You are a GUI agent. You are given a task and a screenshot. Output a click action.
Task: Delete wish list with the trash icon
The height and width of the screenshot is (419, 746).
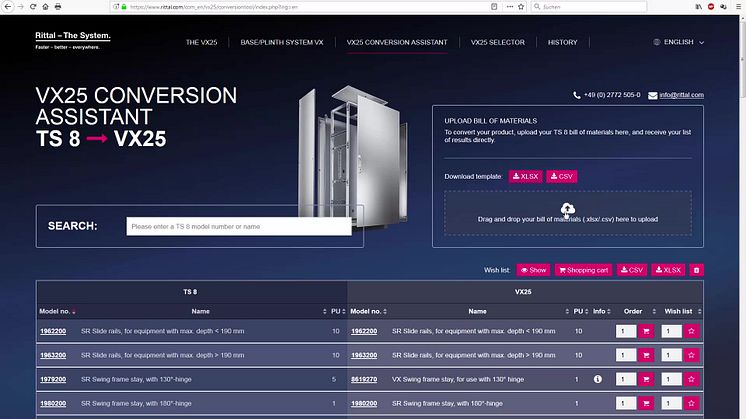[x=696, y=270]
